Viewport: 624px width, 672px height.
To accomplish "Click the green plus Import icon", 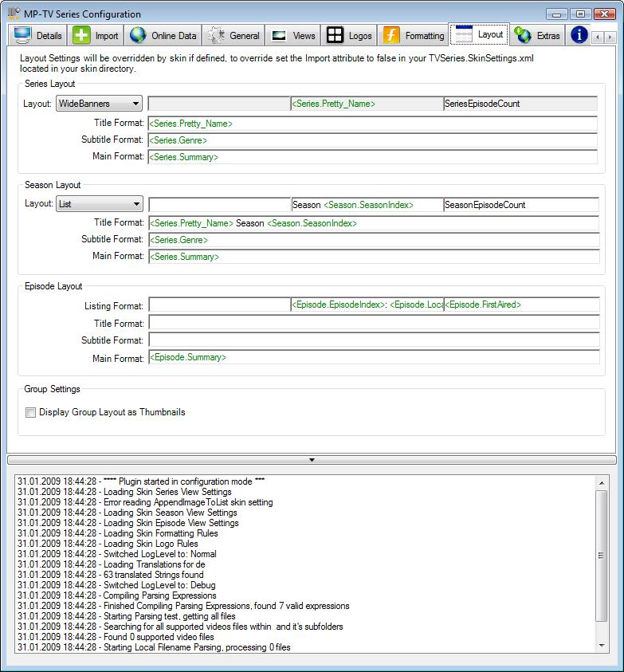I will point(81,35).
